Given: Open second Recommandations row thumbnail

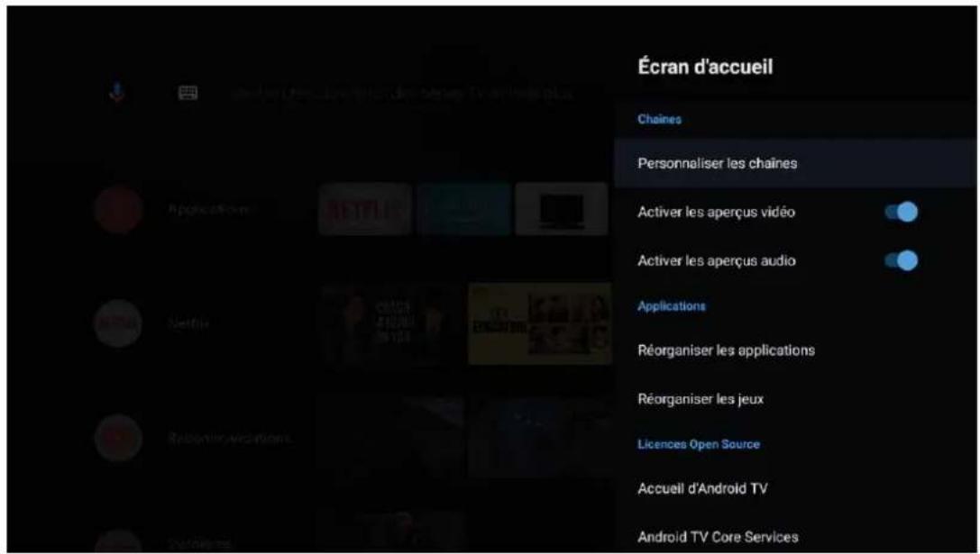Looking at the screenshot, I should point(541,437).
